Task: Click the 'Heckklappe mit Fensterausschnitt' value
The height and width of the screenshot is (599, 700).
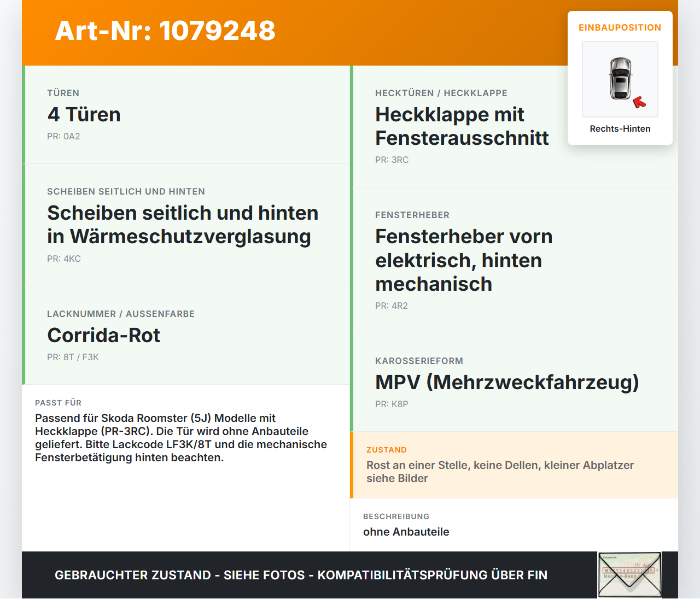Action: point(462,126)
